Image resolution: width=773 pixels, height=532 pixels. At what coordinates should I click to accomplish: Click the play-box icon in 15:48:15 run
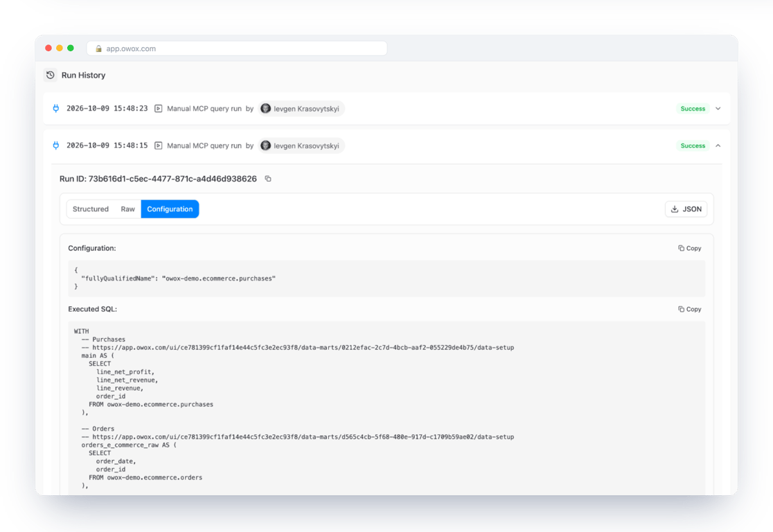click(158, 145)
